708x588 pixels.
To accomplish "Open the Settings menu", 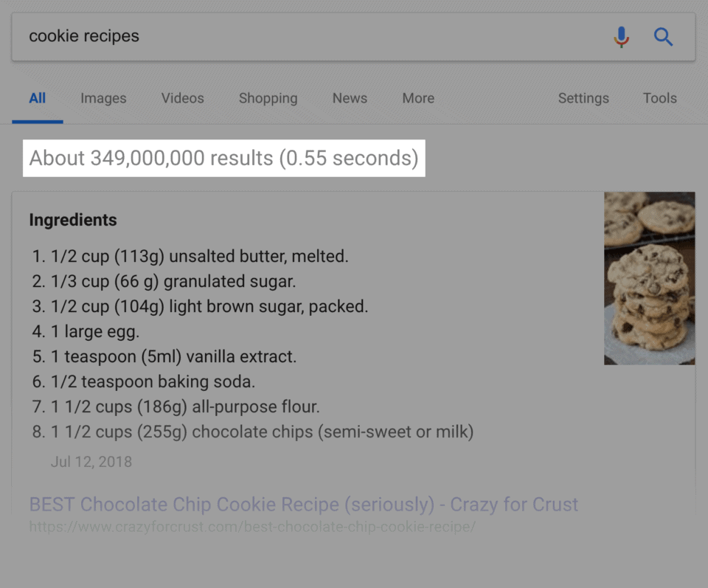I will coord(583,98).
